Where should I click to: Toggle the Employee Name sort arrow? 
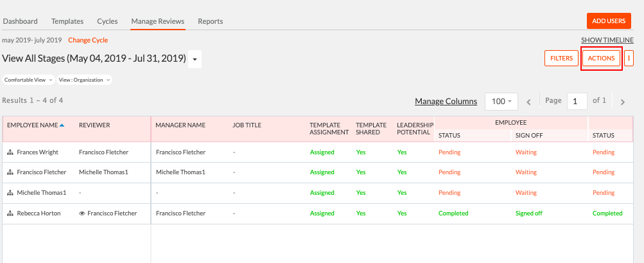62,125
